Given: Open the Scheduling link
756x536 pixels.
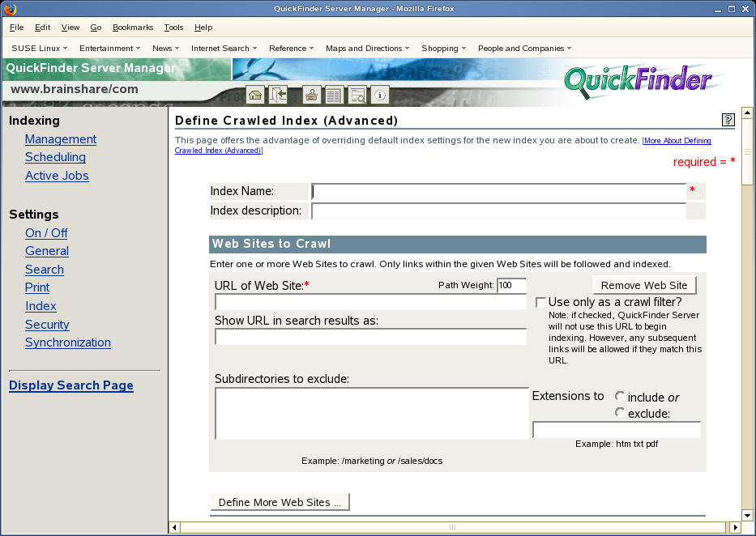Looking at the screenshot, I should [55, 157].
